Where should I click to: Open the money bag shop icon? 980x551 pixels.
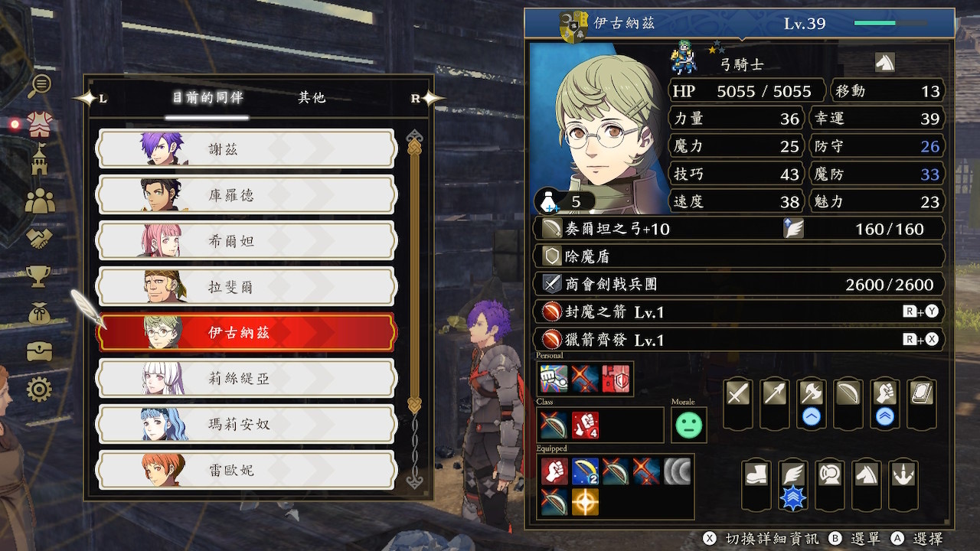(x=39, y=313)
